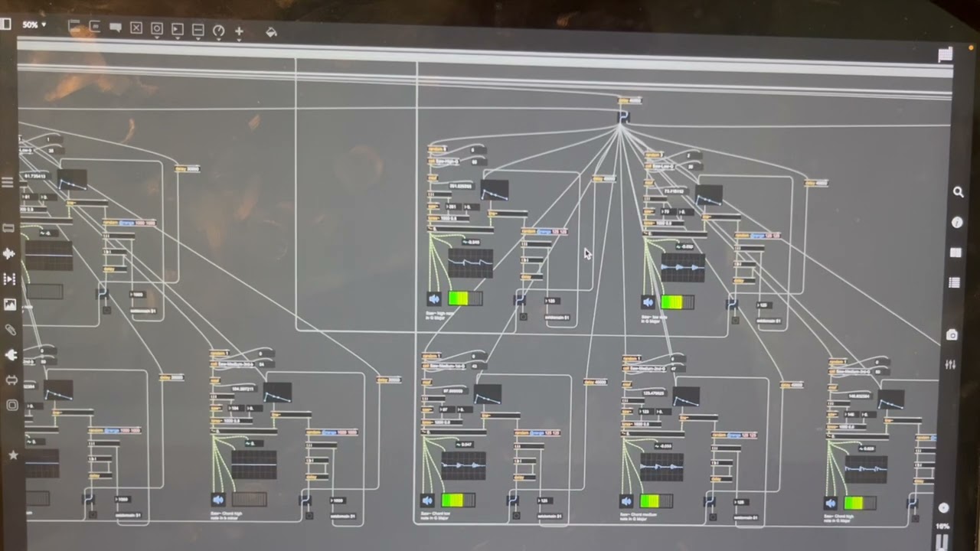This screenshot has width=980, height=551.
Task: Open the paperclip snippets browser
Action: [x=11, y=330]
